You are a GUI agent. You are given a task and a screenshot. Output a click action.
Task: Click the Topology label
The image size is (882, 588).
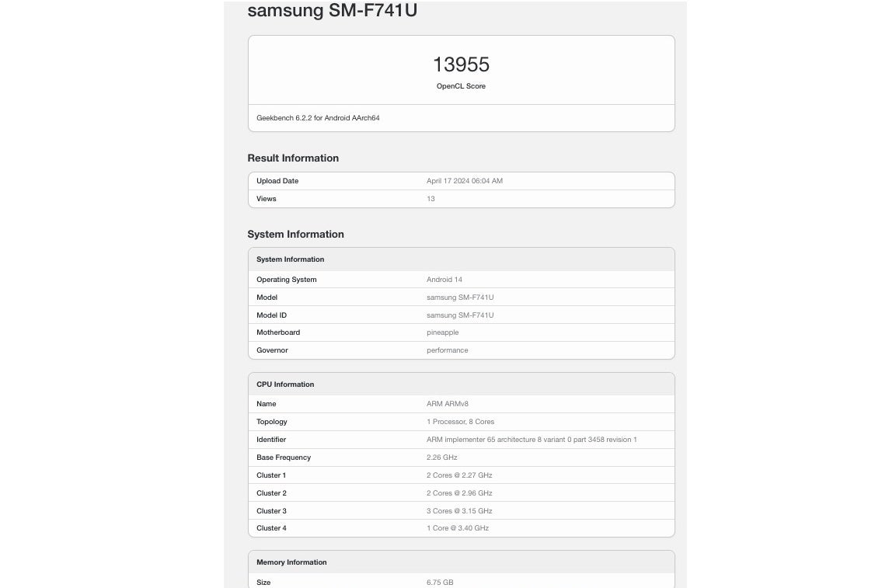[x=272, y=422]
